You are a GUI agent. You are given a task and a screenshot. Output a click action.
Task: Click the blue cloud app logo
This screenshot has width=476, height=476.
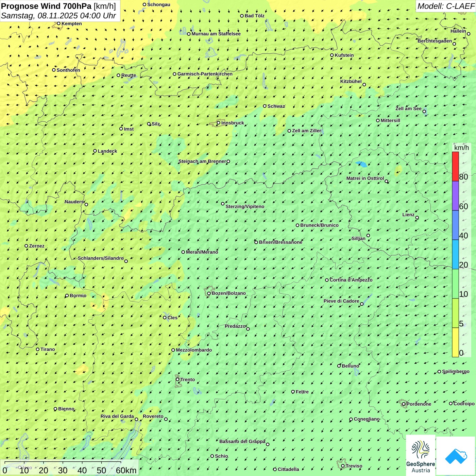click(x=456, y=456)
